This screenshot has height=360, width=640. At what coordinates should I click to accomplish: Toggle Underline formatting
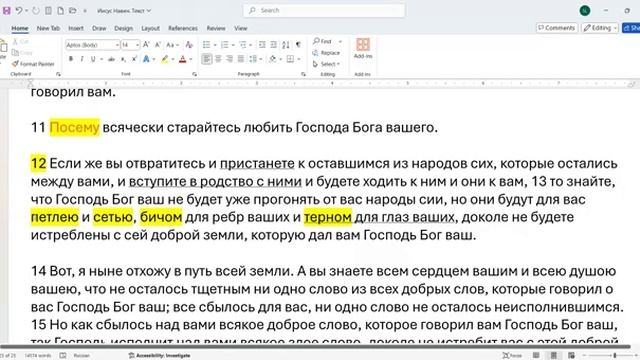[x=93, y=59]
